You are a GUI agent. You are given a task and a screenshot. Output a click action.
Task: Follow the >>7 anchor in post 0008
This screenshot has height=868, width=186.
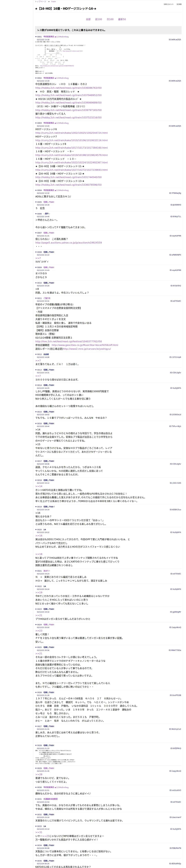(x=38, y=258)
